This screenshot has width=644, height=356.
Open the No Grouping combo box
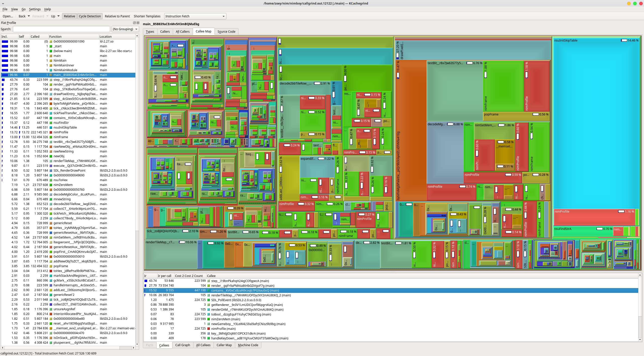point(125,29)
